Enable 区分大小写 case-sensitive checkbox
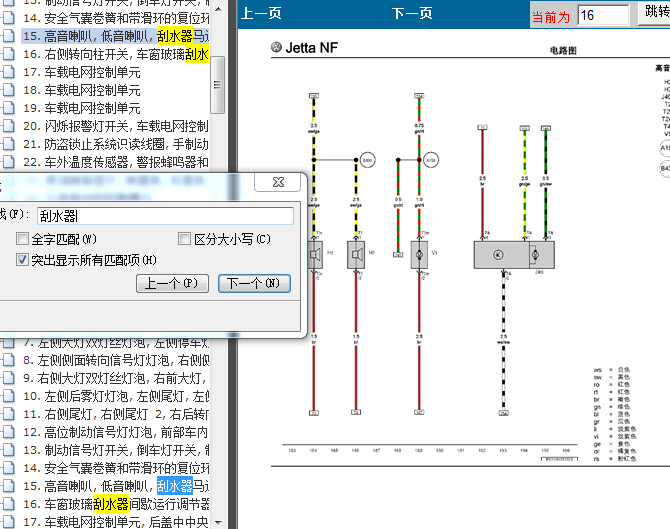The image size is (670, 529). pos(184,238)
